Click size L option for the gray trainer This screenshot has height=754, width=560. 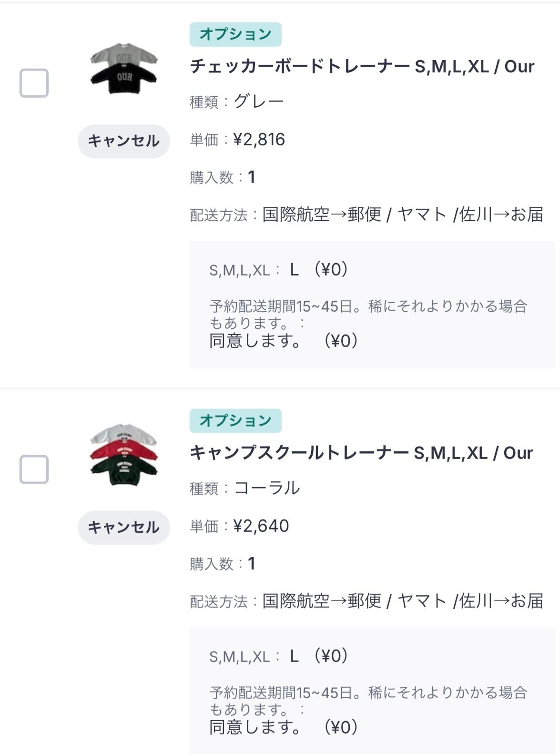295,270
